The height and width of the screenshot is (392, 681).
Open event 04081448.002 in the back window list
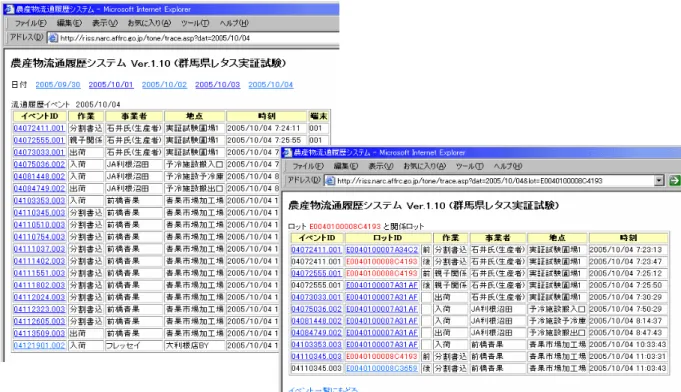pyautogui.click(x=39, y=176)
